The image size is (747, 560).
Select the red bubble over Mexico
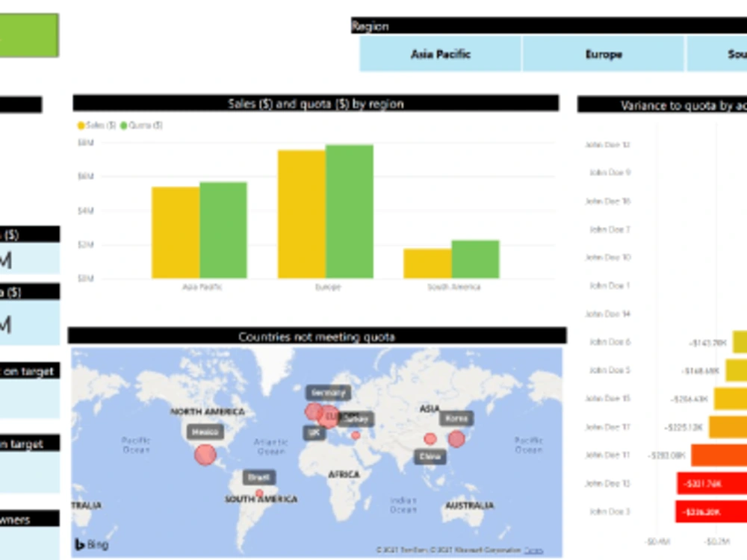tap(206, 454)
